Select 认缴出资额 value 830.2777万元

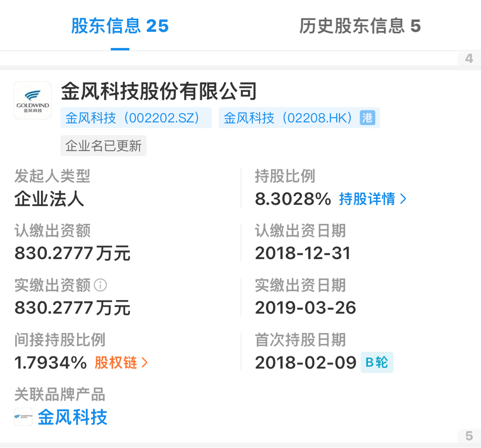pyautogui.click(x=72, y=253)
